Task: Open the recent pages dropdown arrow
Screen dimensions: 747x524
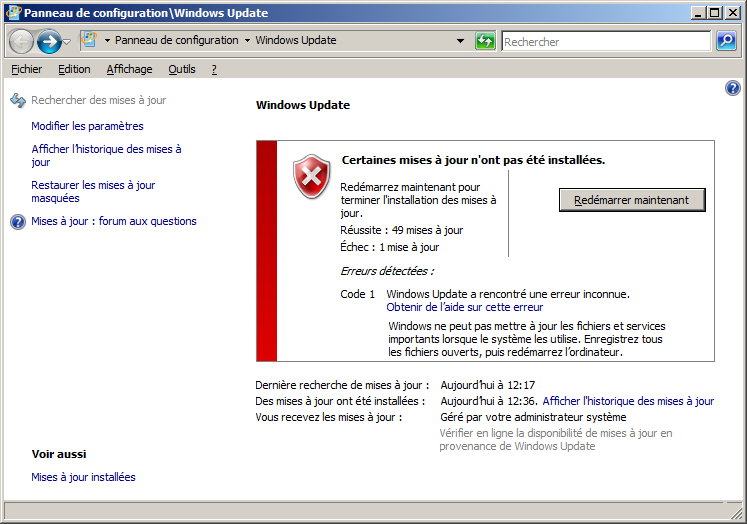Action: pyautogui.click(x=67, y=42)
